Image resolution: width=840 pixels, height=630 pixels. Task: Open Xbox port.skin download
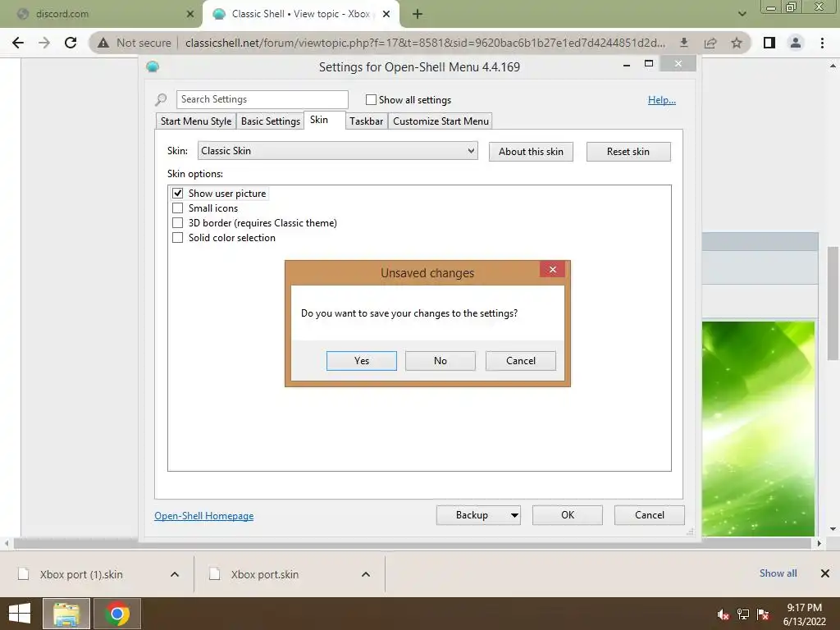[265, 574]
